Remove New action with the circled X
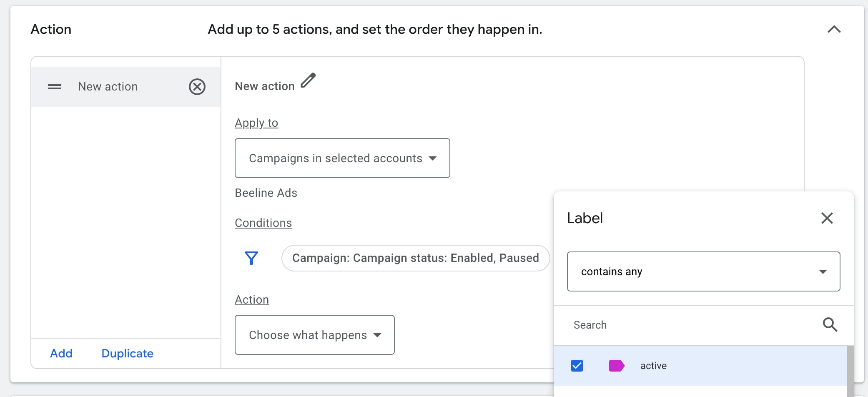This screenshot has width=868, height=397. point(197,87)
